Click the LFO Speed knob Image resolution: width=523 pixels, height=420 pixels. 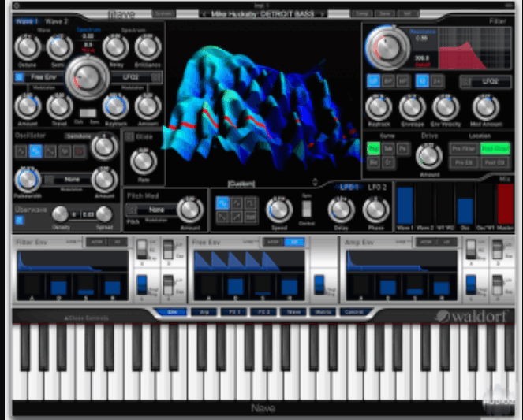click(279, 210)
